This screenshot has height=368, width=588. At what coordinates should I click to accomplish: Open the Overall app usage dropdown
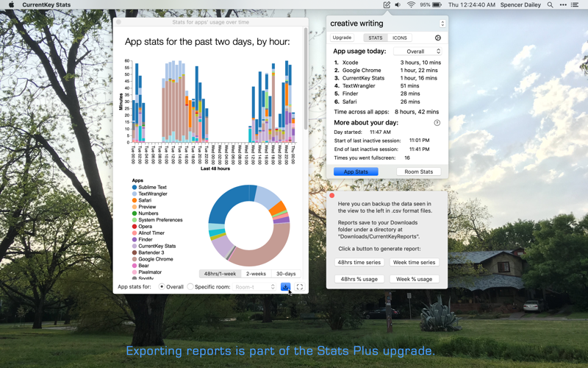[x=417, y=52]
